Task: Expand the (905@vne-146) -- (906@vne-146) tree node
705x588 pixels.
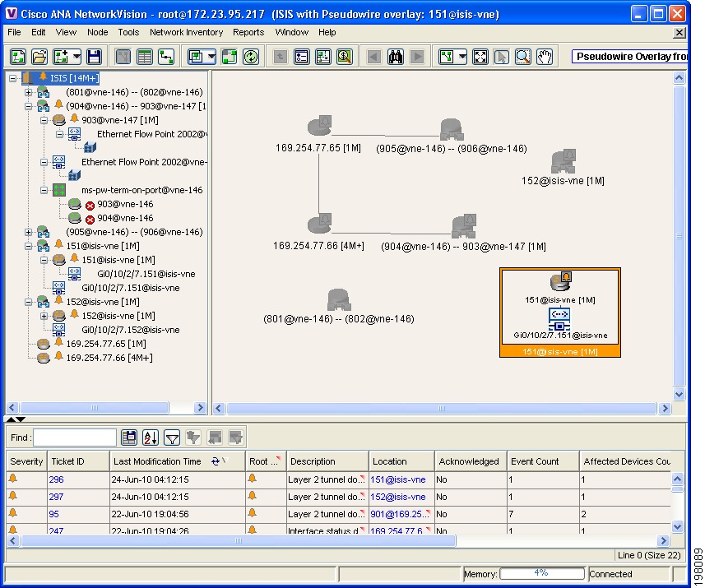Action: tap(28, 232)
